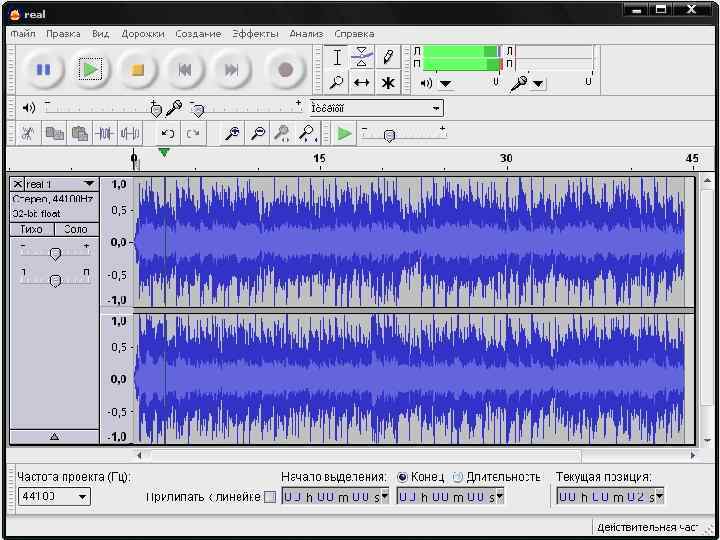This screenshot has height=540, width=720.
Task: Collapse the track with bottom triangle
Action: point(54,436)
